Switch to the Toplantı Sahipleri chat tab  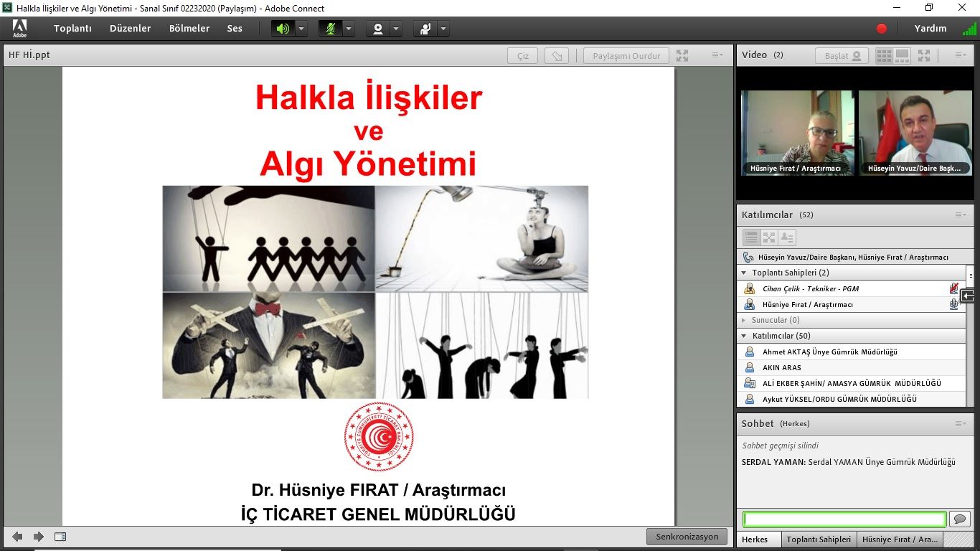(x=819, y=540)
